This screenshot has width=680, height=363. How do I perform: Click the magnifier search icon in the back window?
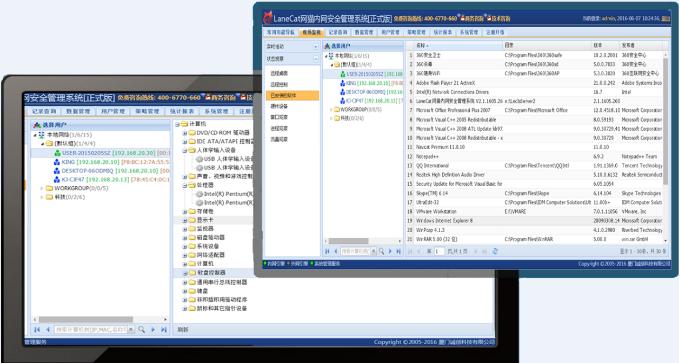pyautogui.click(x=141, y=330)
